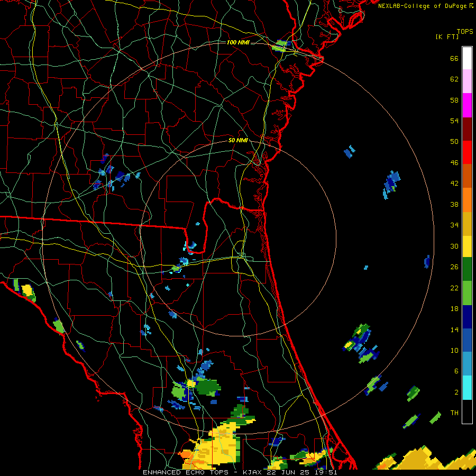This screenshot has width=476, height=476.
Task: Select the bright yellow legend swatch
Action: tap(467, 246)
